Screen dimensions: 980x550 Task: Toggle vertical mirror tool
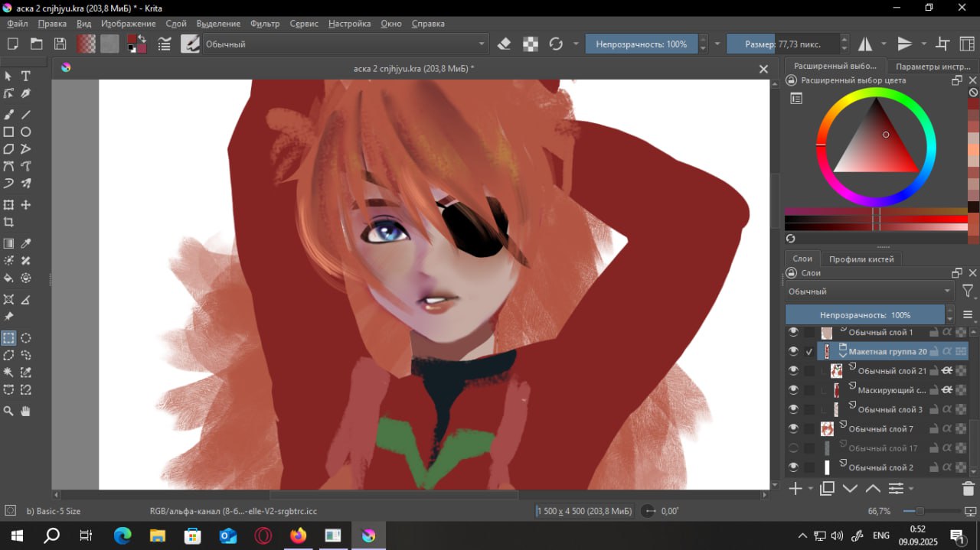904,44
